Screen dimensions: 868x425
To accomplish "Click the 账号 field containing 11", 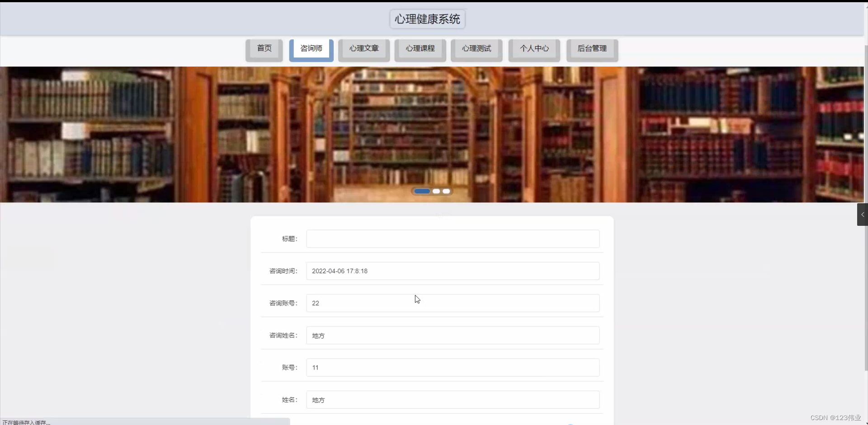I will (452, 367).
